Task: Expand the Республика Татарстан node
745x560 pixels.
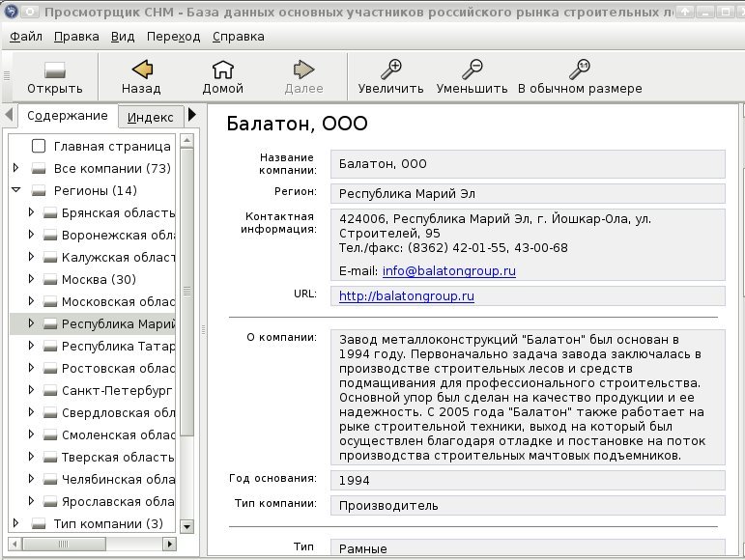Action: 31,346
